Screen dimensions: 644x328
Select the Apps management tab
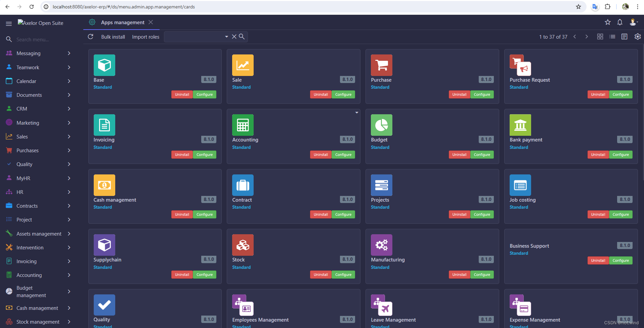(123, 22)
